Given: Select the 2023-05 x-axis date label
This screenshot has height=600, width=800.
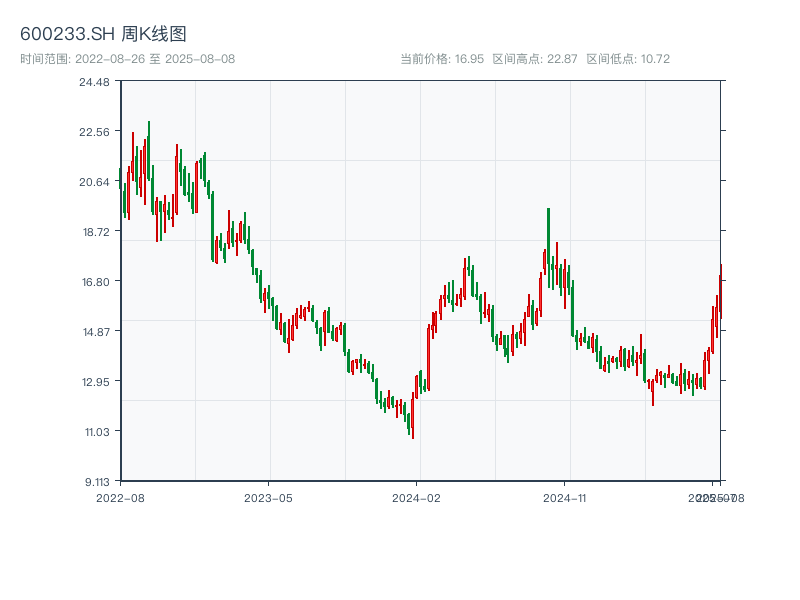Looking at the screenshot, I should pos(268,497).
